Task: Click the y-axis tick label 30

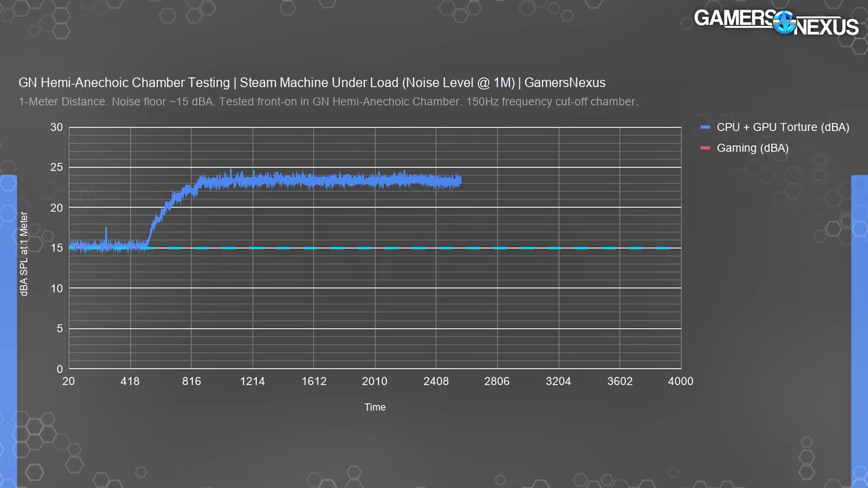Action: [x=56, y=127]
